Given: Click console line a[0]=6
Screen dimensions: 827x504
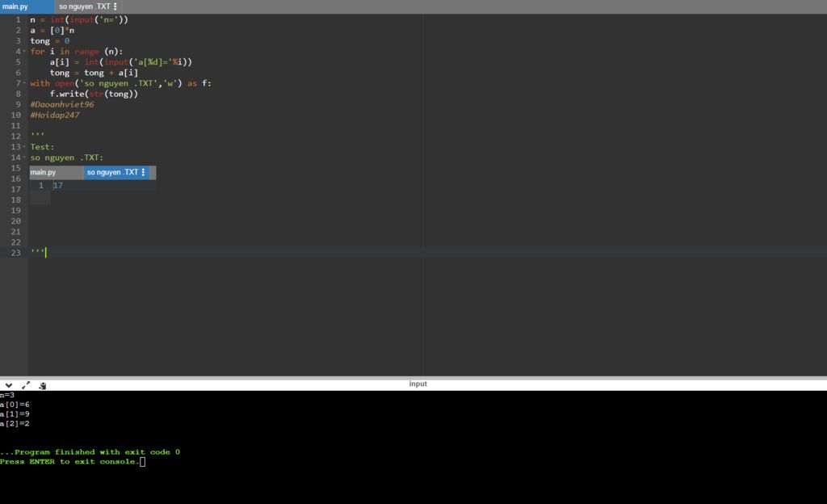Looking at the screenshot, I should pyautogui.click(x=15, y=405).
